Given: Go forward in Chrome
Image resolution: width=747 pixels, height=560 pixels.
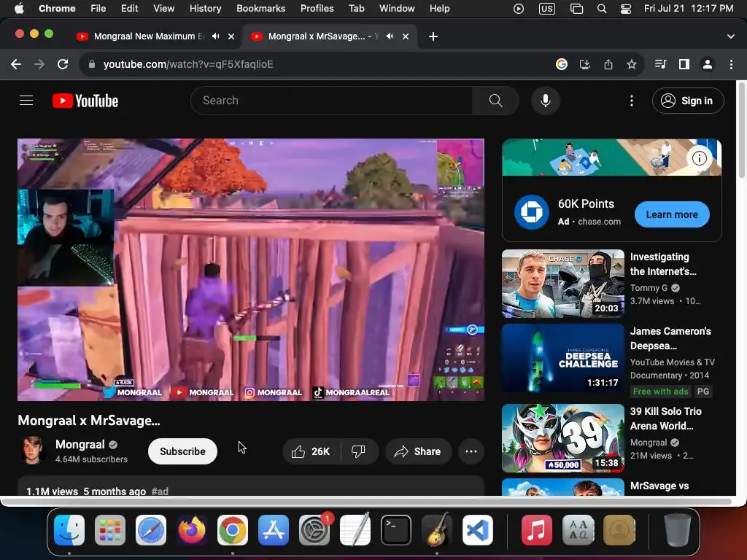Looking at the screenshot, I should [39, 64].
